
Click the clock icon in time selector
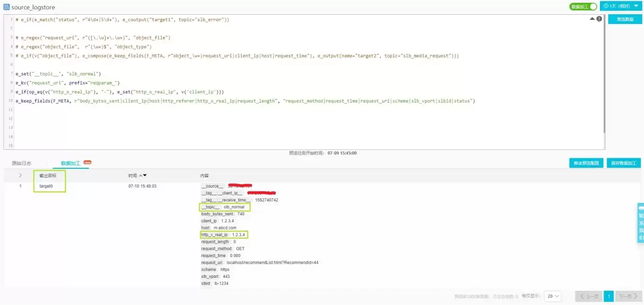coord(606,6)
